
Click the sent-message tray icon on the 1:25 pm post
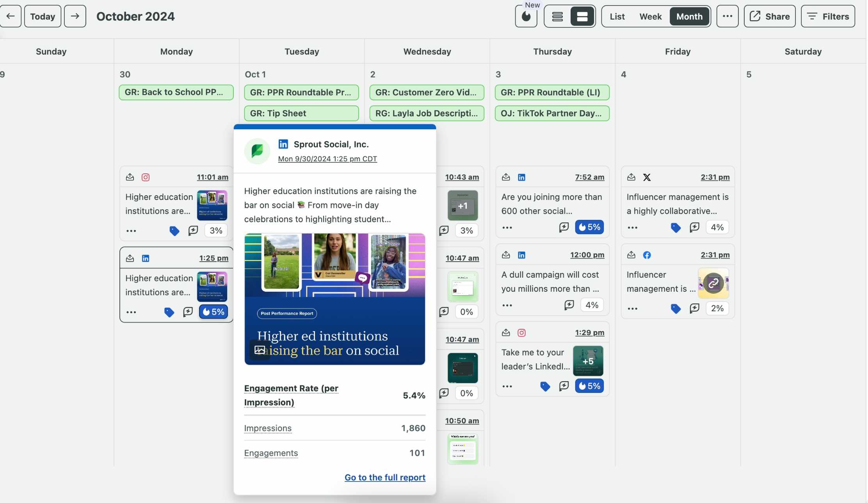pyautogui.click(x=130, y=259)
